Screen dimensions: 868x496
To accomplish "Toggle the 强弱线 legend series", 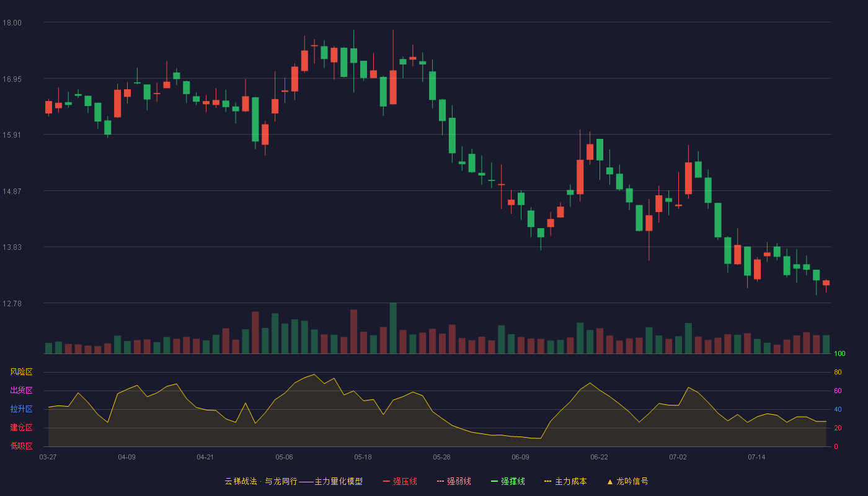I will coord(454,481).
